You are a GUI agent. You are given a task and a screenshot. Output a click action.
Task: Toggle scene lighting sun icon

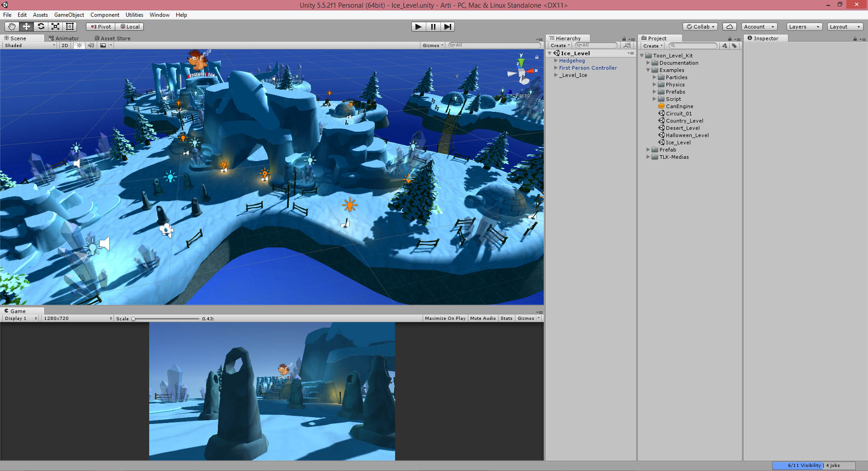(x=79, y=45)
